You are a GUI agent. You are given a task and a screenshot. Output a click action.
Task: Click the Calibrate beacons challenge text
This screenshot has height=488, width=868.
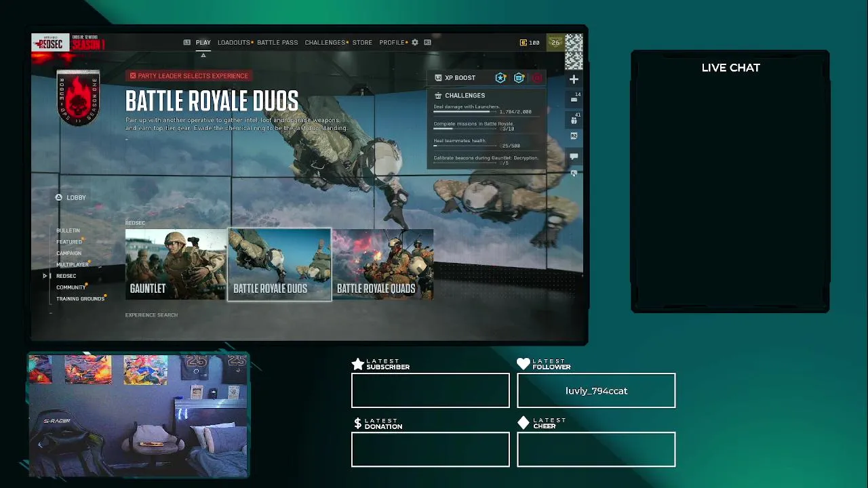[x=486, y=158]
